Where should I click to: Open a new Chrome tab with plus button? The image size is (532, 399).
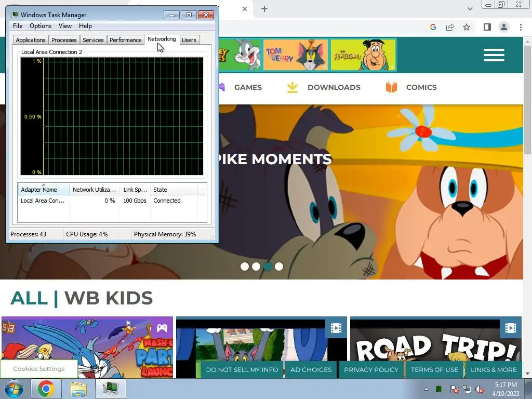point(264,9)
